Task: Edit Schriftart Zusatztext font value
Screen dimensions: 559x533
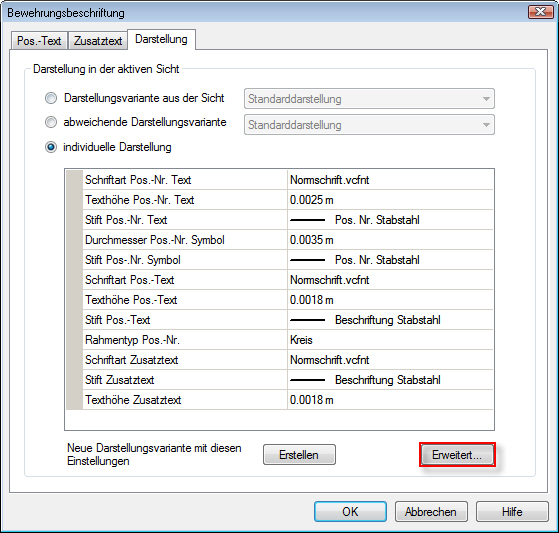Action: (x=390, y=359)
